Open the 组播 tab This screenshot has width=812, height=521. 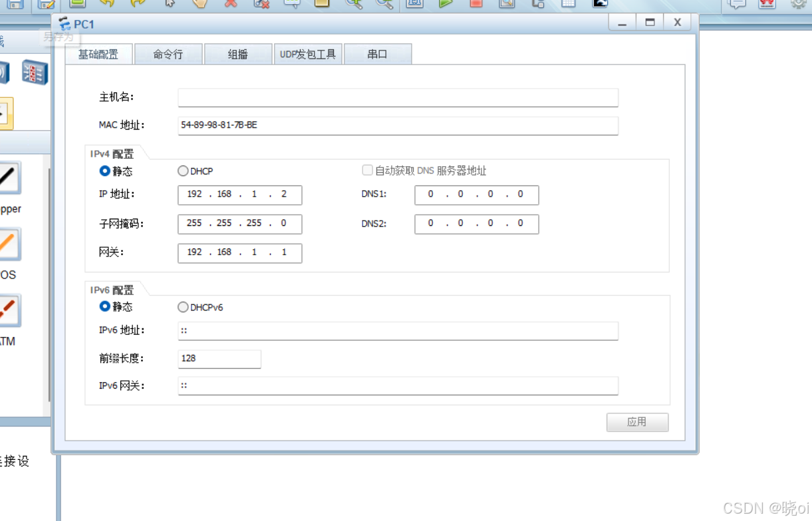tap(238, 54)
